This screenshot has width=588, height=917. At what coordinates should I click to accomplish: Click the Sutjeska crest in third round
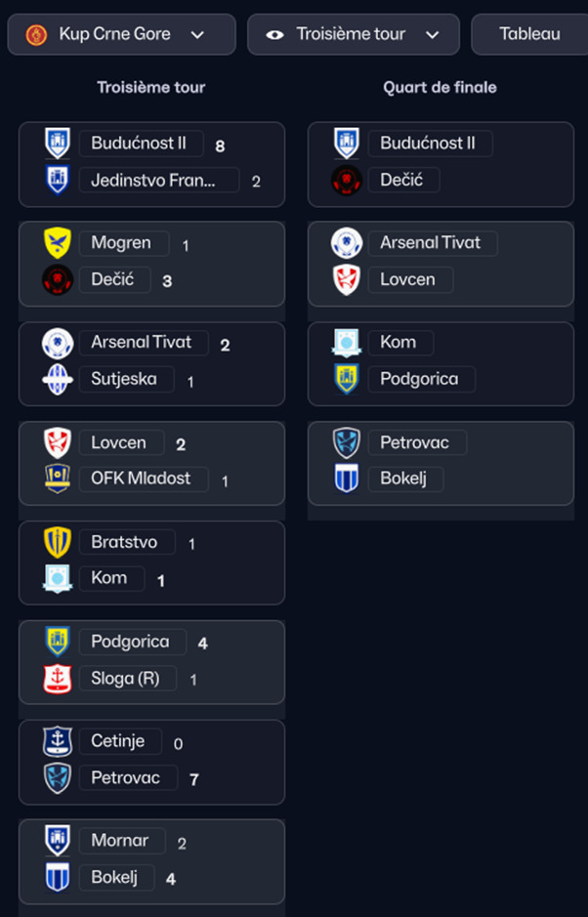pyautogui.click(x=58, y=380)
